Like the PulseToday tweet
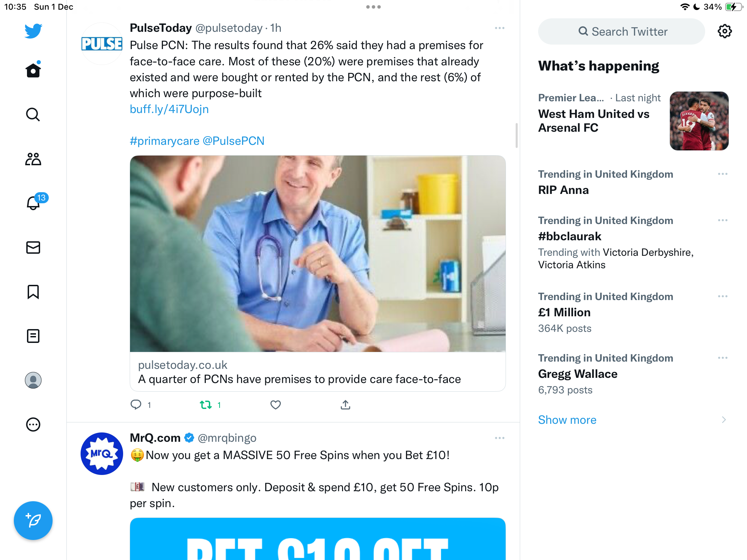 [276, 404]
